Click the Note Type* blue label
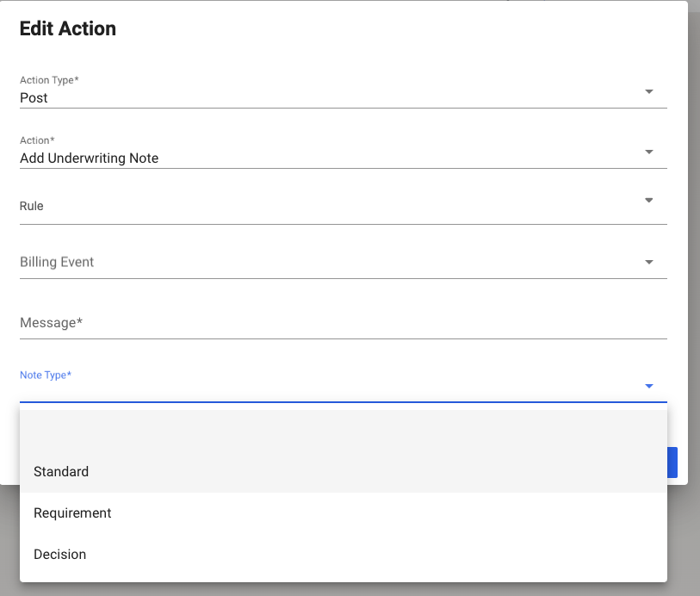 46,375
